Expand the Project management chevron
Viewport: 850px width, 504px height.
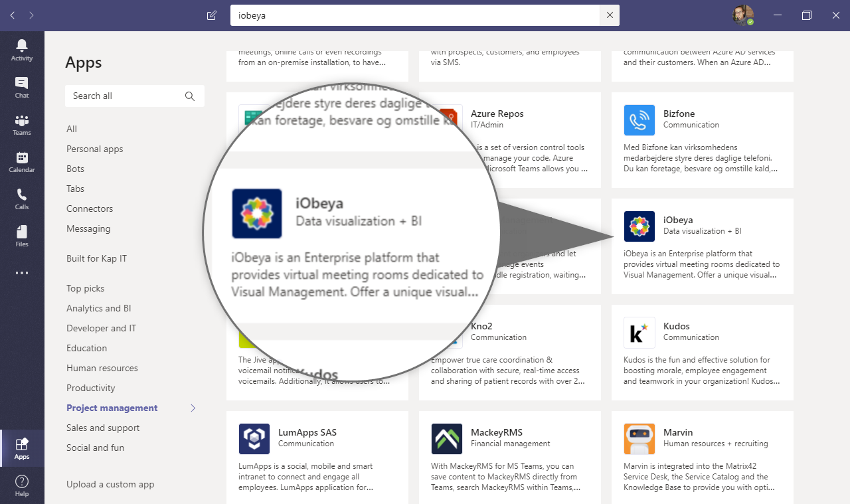pyautogui.click(x=193, y=408)
